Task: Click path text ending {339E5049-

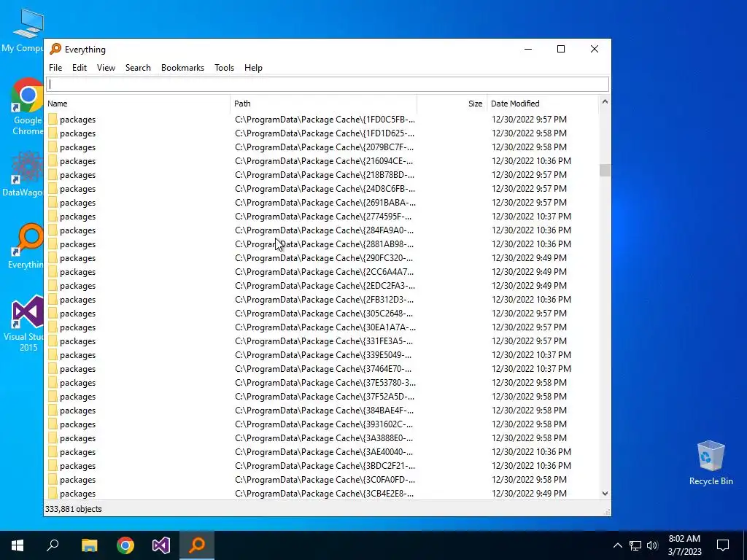Action: [x=323, y=355]
